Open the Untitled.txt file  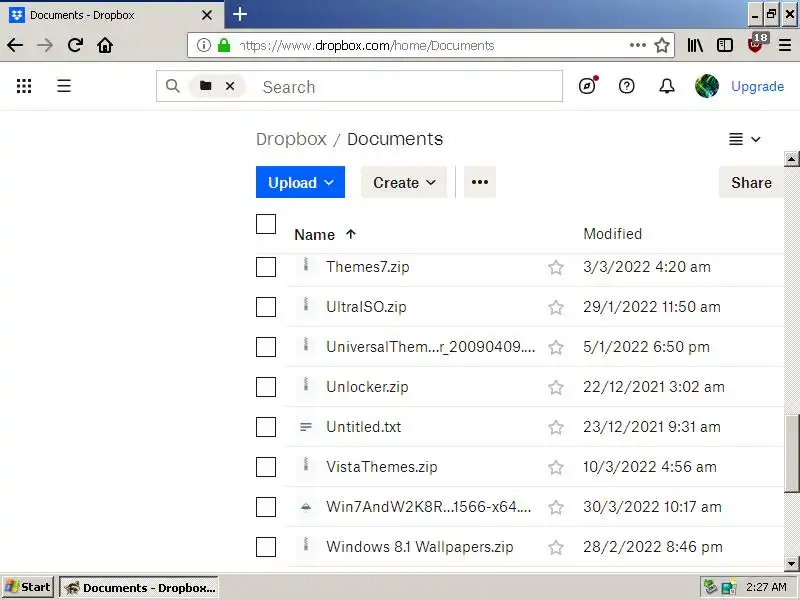(x=364, y=427)
